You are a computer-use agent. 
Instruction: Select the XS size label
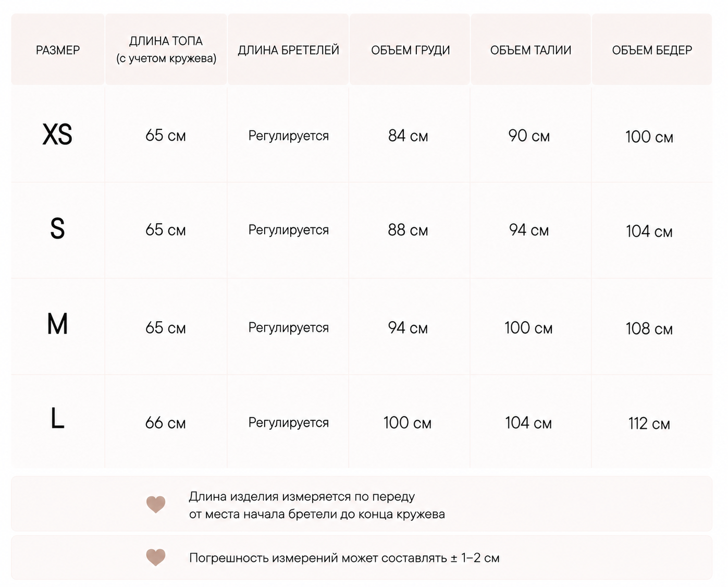[x=57, y=135]
